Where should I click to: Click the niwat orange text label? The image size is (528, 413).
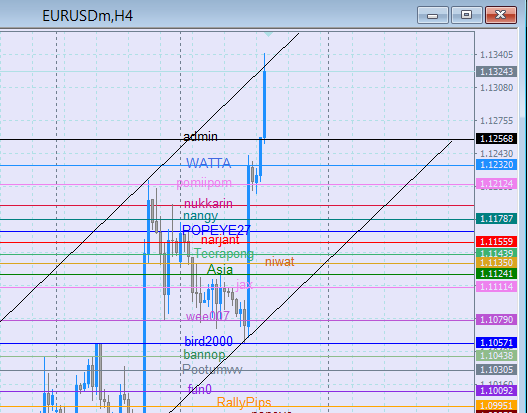click(280, 262)
